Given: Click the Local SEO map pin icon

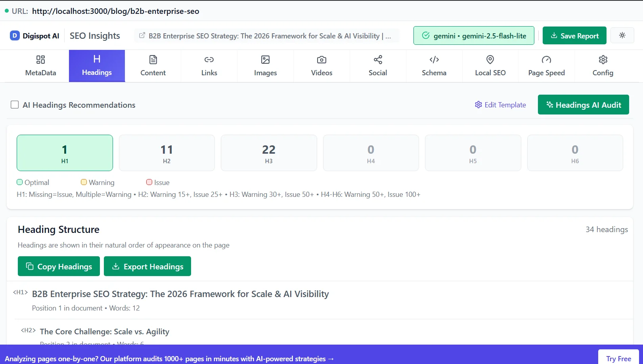Looking at the screenshot, I should (x=490, y=60).
